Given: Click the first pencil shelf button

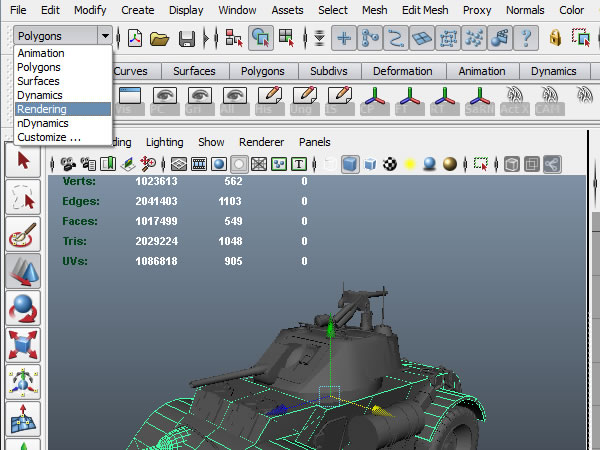Looking at the screenshot, I should coord(270,101).
